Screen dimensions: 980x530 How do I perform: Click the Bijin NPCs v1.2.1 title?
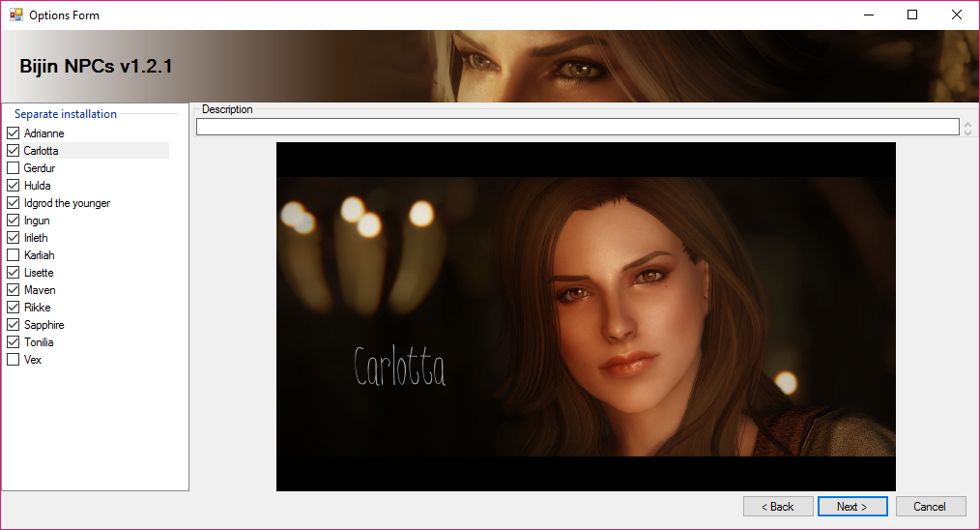click(x=96, y=67)
